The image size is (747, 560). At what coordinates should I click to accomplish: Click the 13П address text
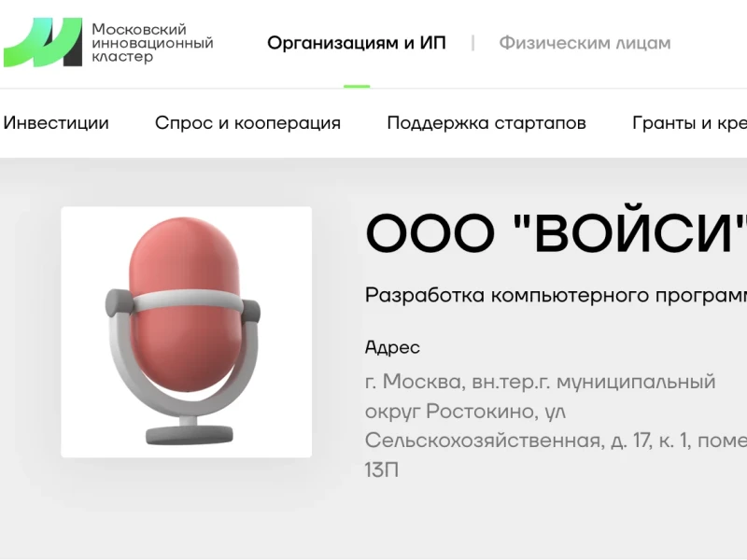click(x=382, y=470)
